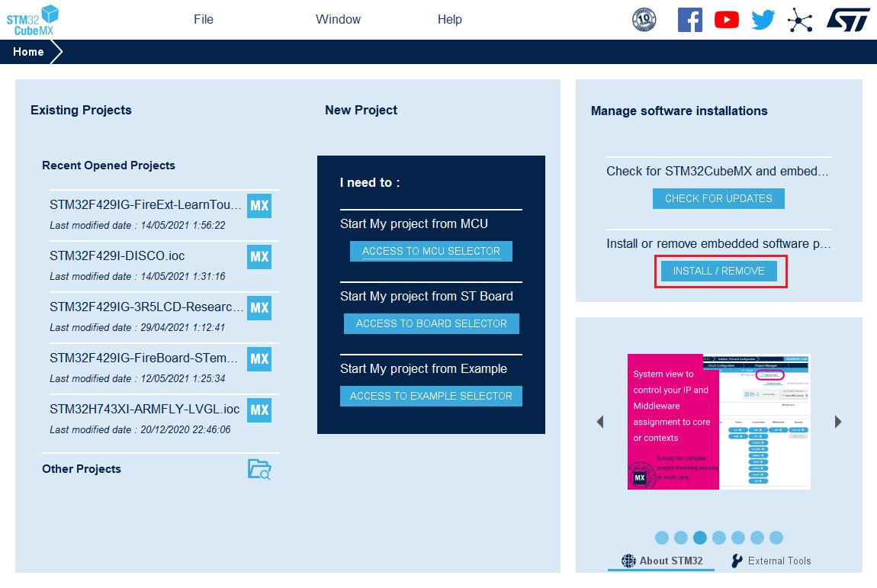The width and height of the screenshot is (877, 588).
Task: Select the seventh carousel dot indicator
Action: 776,538
